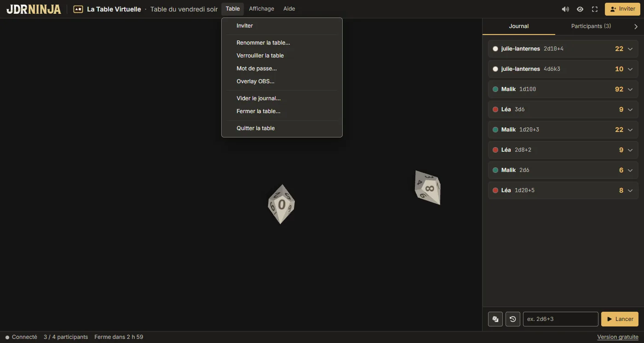644x343 pixels.
Task: Expand Léa 1d20+5 roll chevron
Action: [x=630, y=190]
